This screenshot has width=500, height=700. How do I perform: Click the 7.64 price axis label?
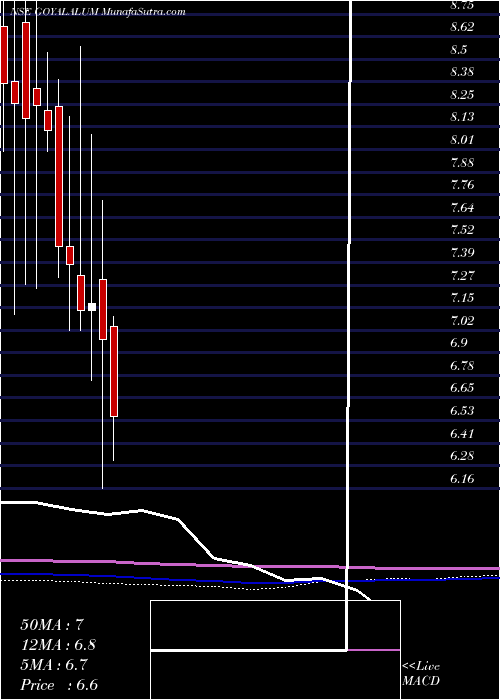point(462,208)
